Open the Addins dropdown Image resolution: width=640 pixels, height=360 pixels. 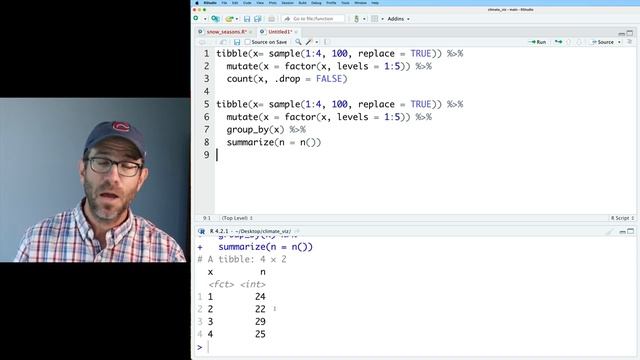(398, 19)
